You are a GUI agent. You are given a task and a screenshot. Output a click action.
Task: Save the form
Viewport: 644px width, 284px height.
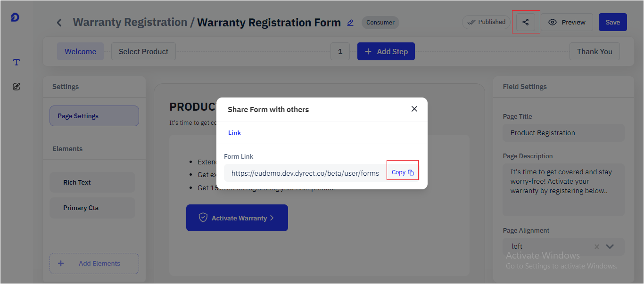point(613,22)
